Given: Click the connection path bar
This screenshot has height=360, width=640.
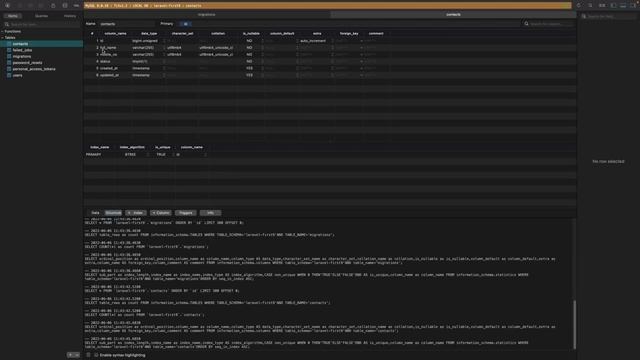Looking at the screenshot, I should coord(327,6).
